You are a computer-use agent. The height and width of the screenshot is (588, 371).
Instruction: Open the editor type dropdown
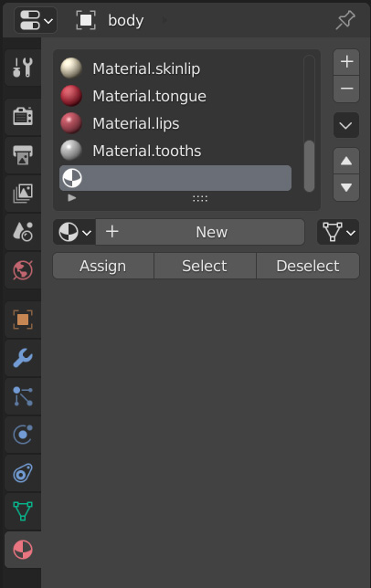tap(36, 20)
